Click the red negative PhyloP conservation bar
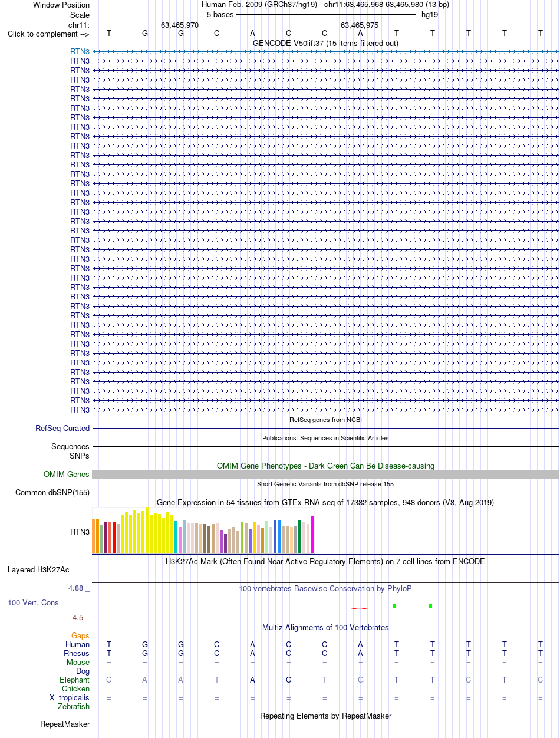This screenshot has height=738, width=560. [360, 608]
